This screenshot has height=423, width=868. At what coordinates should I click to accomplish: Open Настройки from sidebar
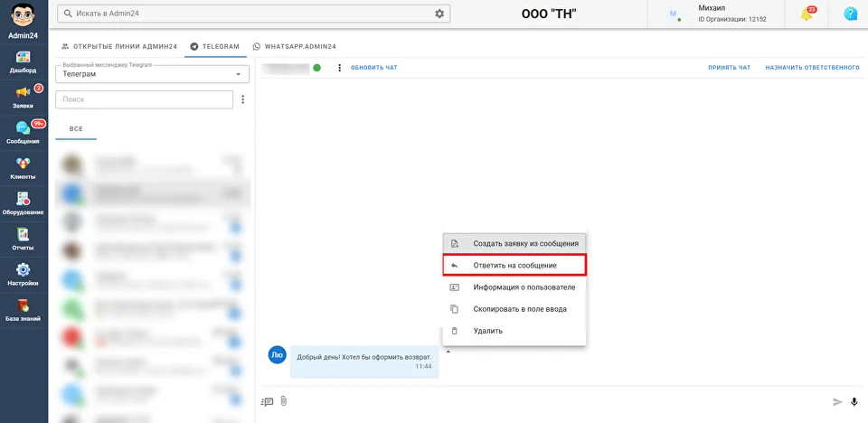pyautogui.click(x=24, y=275)
